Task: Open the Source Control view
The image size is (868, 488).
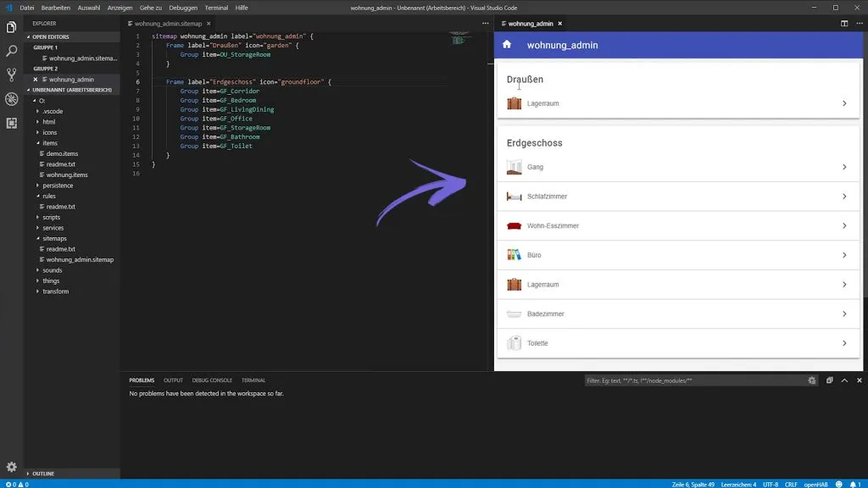Action: (x=11, y=75)
